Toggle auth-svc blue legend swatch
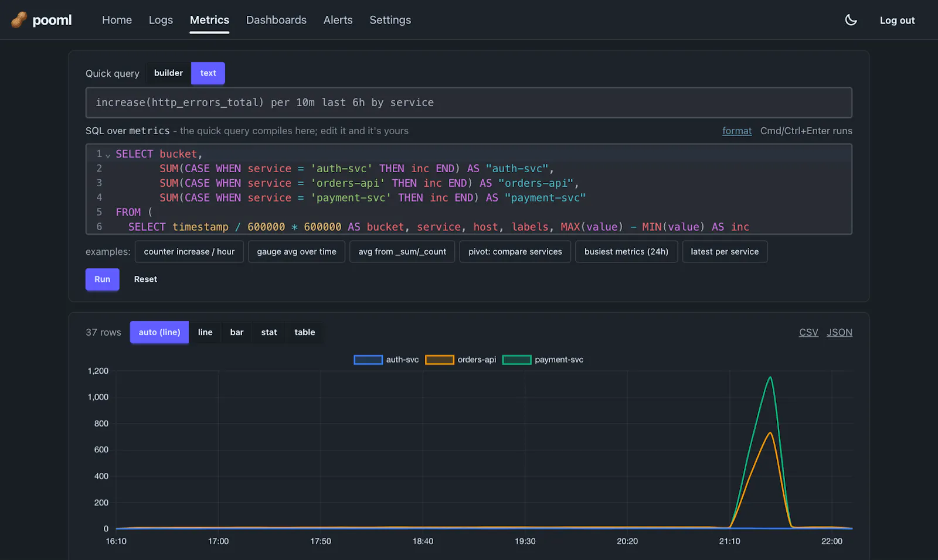 368,360
